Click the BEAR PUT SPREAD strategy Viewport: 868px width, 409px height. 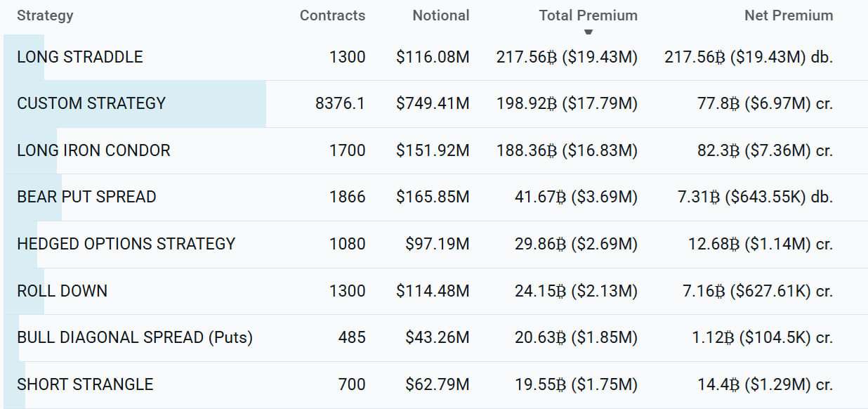click(x=86, y=197)
